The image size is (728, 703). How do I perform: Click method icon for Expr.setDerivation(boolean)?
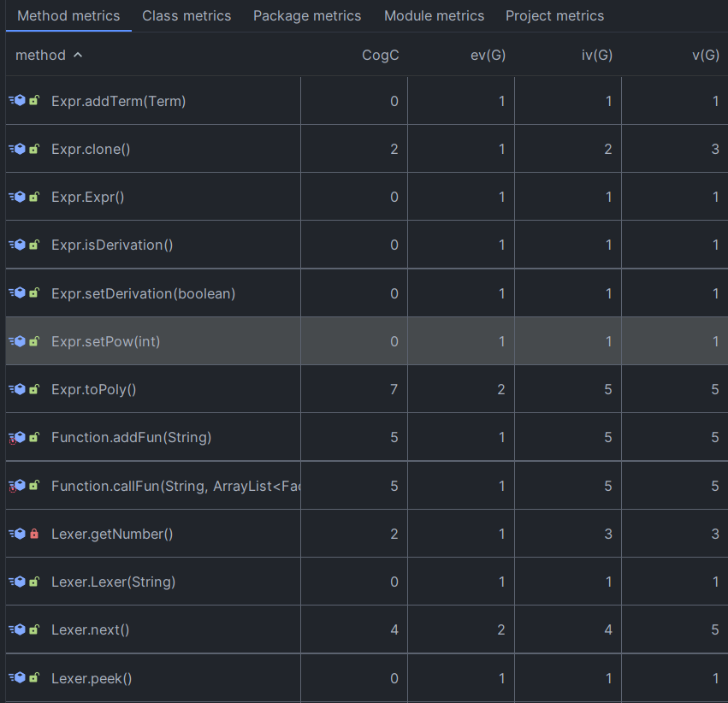tap(17, 292)
